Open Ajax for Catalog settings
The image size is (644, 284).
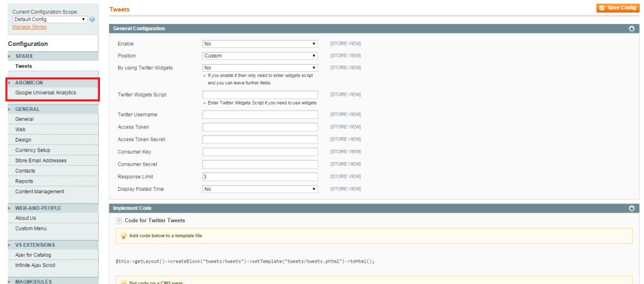pos(53,255)
